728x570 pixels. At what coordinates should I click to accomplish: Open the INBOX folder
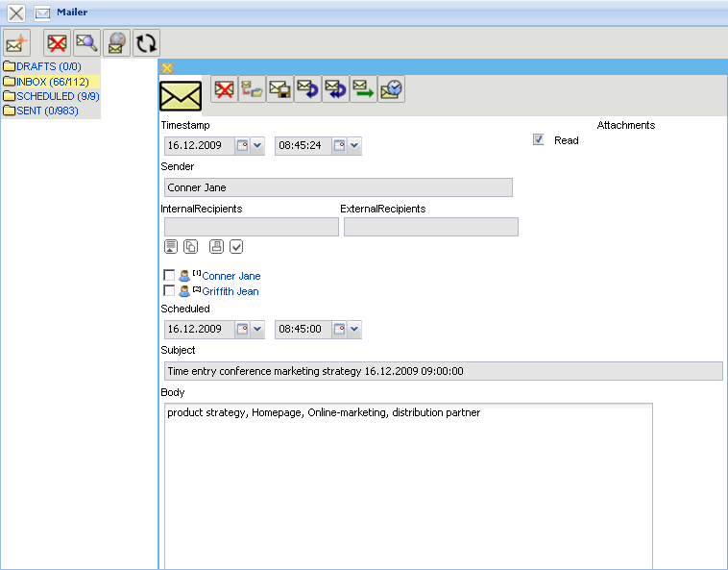[52, 82]
